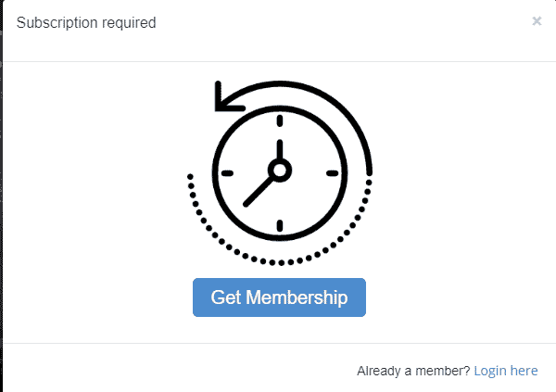Click the arrowhead of the rewind arrow
This screenshot has height=392, width=556.
click(x=227, y=97)
